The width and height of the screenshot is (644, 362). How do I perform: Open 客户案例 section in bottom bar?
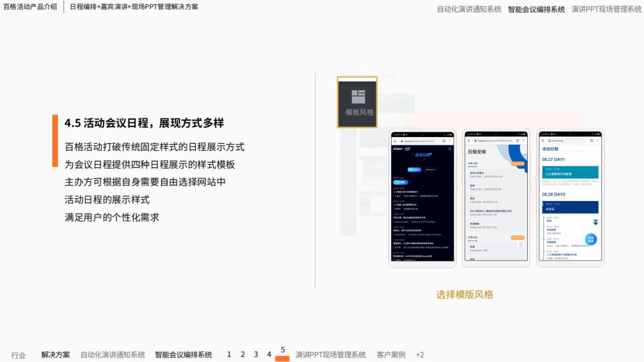point(391,355)
